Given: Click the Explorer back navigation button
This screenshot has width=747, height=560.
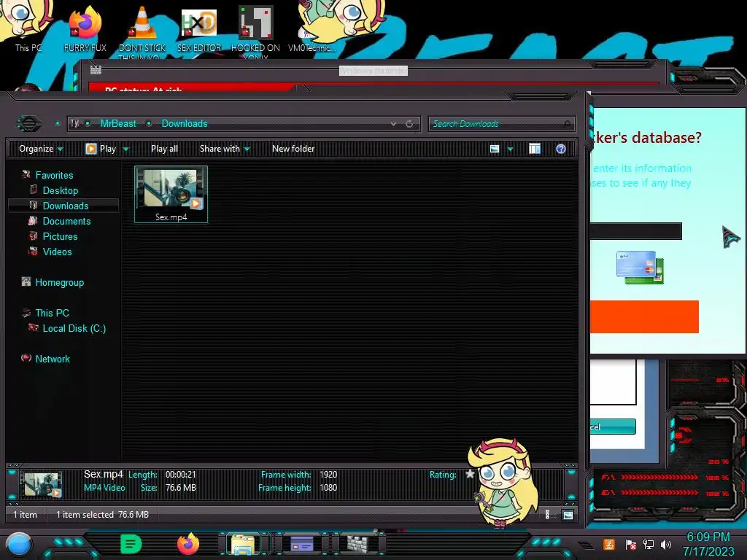Looking at the screenshot, I should tap(29, 124).
